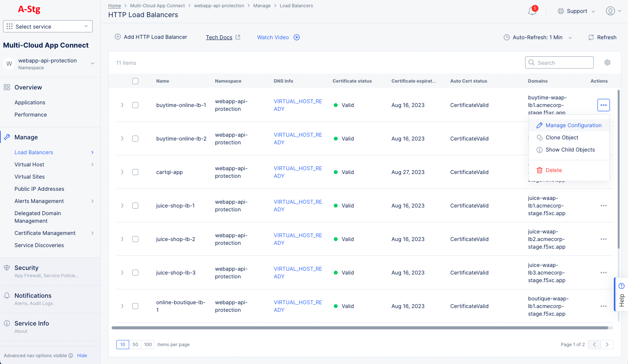Click the Watch Video play icon

pyautogui.click(x=296, y=37)
